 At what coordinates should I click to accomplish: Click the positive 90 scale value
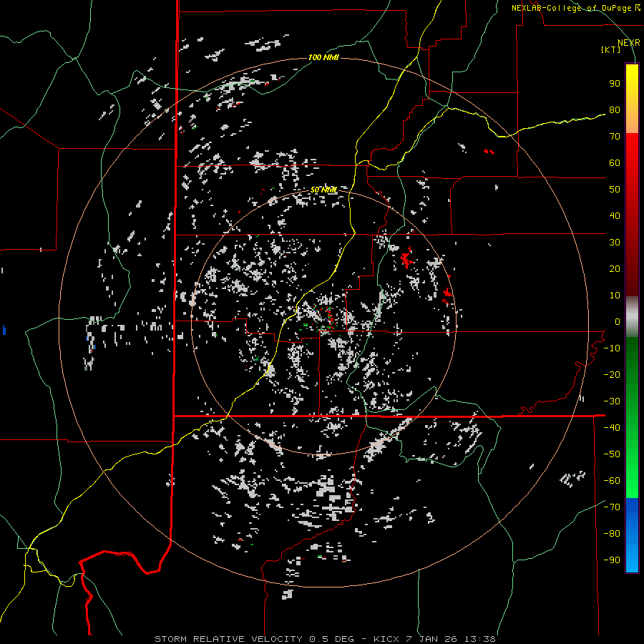click(x=615, y=84)
